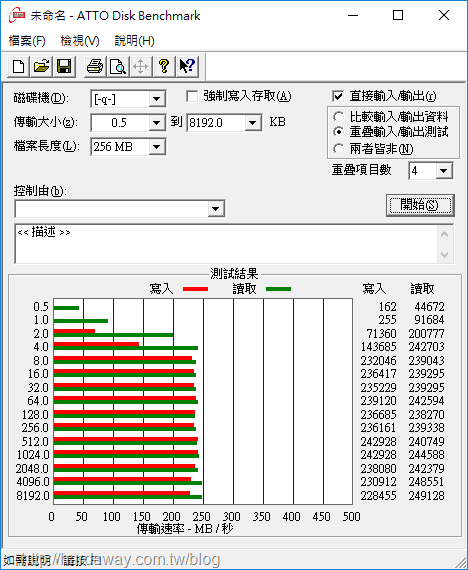The image size is (468, 570).
Task: Click description box scroll down arrow
Action: pyautogui.click(x=444, y=254)
